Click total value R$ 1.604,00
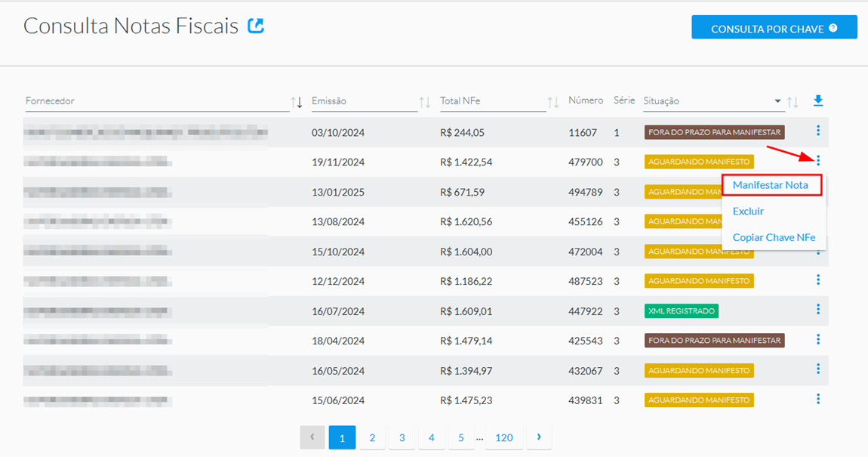This screenshot has width=868, height=457. click(466, 252)
